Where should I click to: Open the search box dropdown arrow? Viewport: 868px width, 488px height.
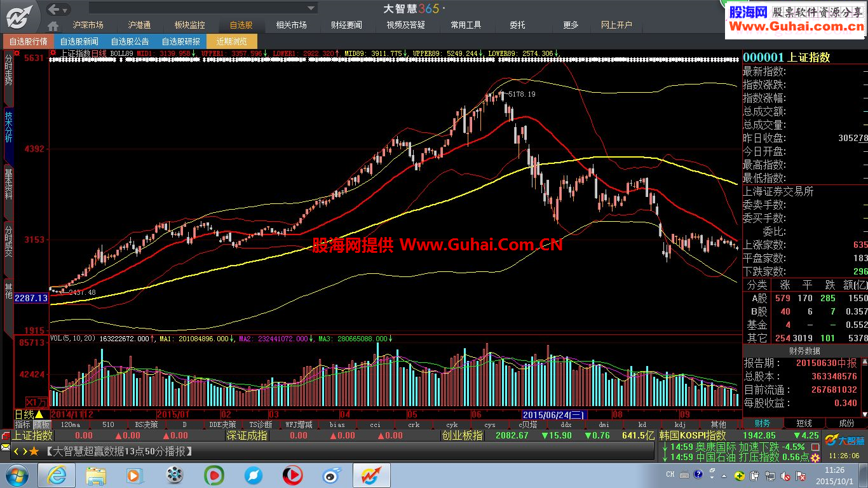(x=311, y=9)
